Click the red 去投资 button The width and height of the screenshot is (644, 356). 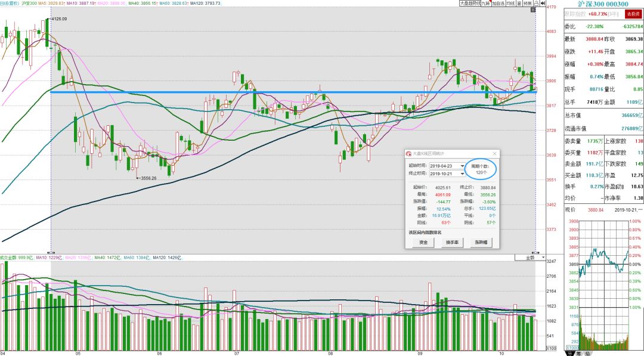click(x=633, y=14)
